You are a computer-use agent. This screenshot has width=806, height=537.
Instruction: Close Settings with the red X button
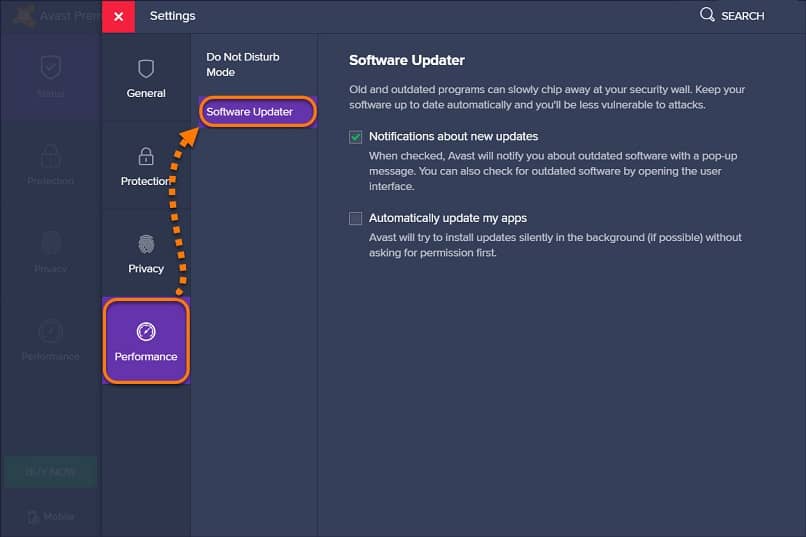(118, 16)
